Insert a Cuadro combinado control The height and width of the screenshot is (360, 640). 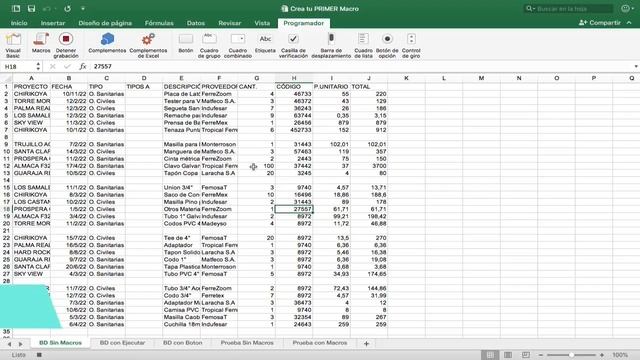238,45
